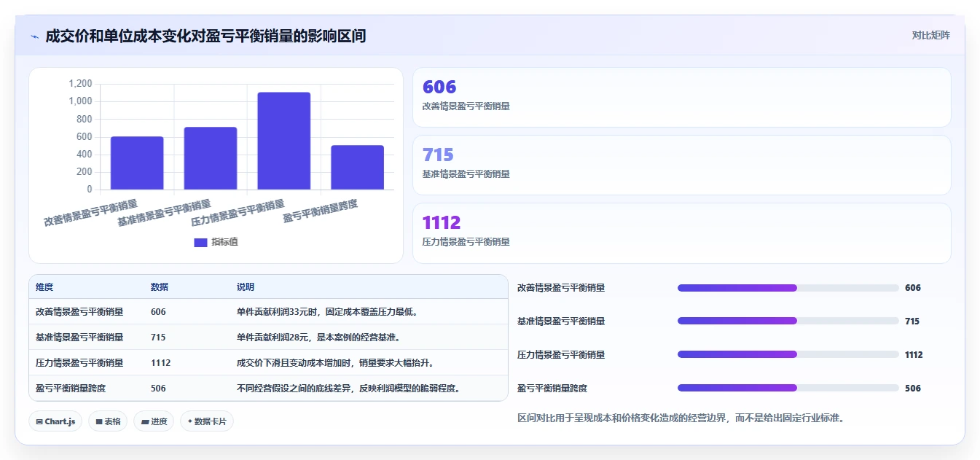Click the panel title 成交价和单位成本变化
This screenshot has width=980, height=460.
[205, 36]
